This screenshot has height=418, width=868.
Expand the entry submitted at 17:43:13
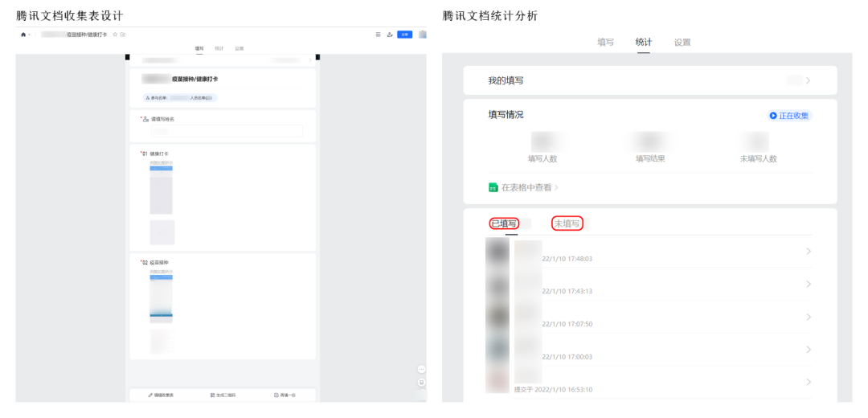click(809, 284)
